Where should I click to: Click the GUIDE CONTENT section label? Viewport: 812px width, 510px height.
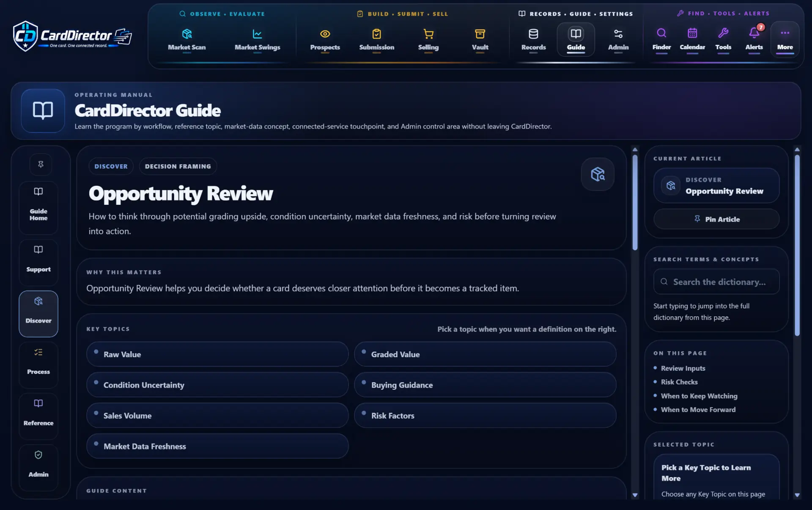117,491
